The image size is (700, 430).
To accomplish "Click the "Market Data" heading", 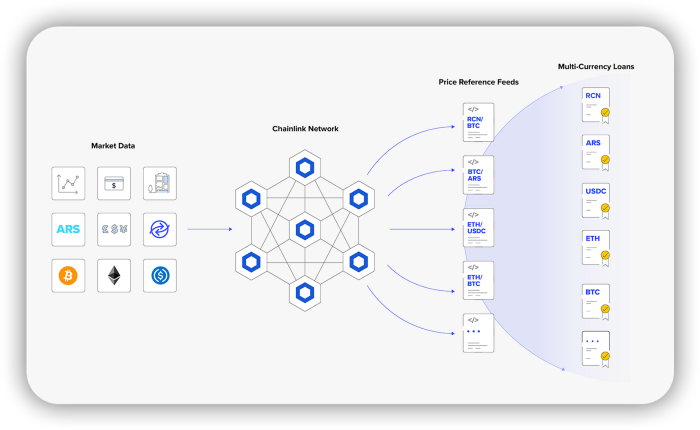I will click(x=113, y=146).
